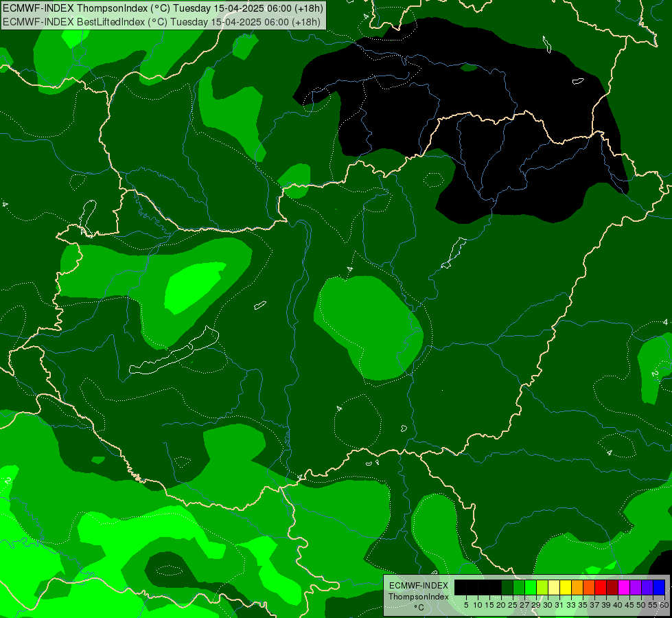Click legend tick value 27

coord(525,605)
